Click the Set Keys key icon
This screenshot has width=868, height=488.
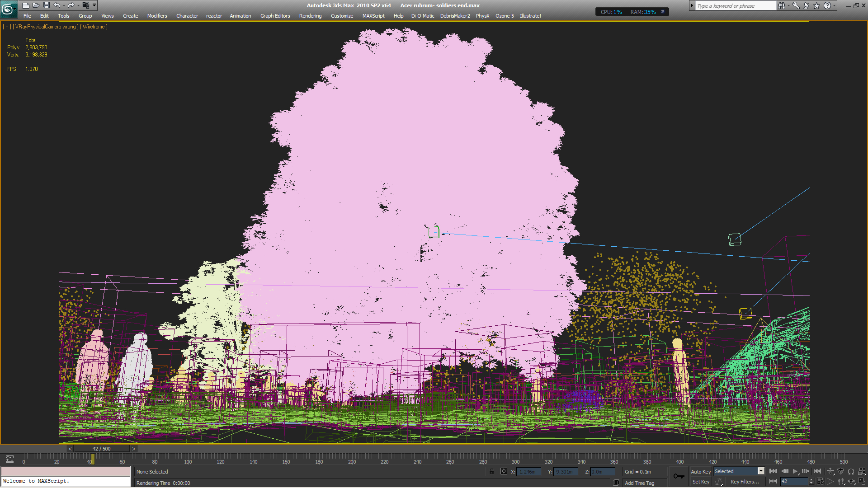[x=679, y=476]
